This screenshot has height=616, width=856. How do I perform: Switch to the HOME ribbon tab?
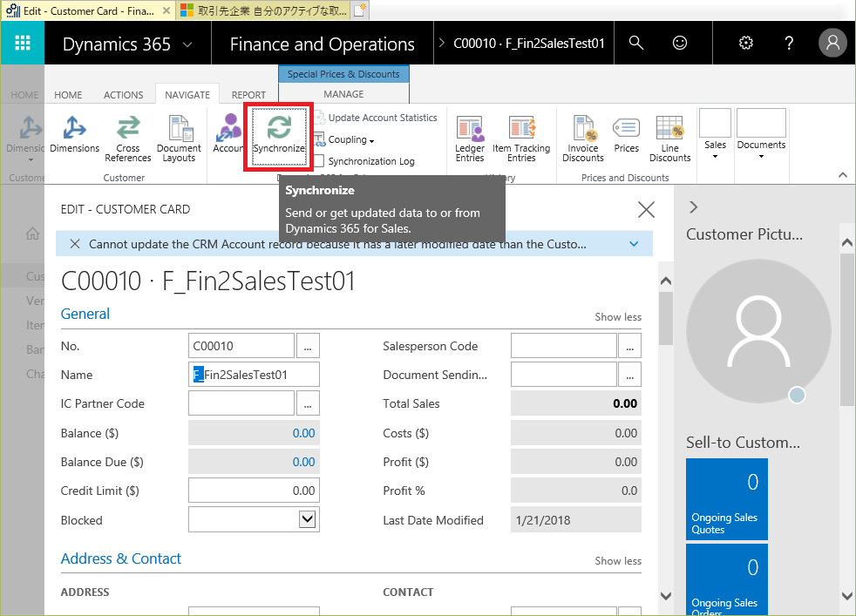pos(68,95)
